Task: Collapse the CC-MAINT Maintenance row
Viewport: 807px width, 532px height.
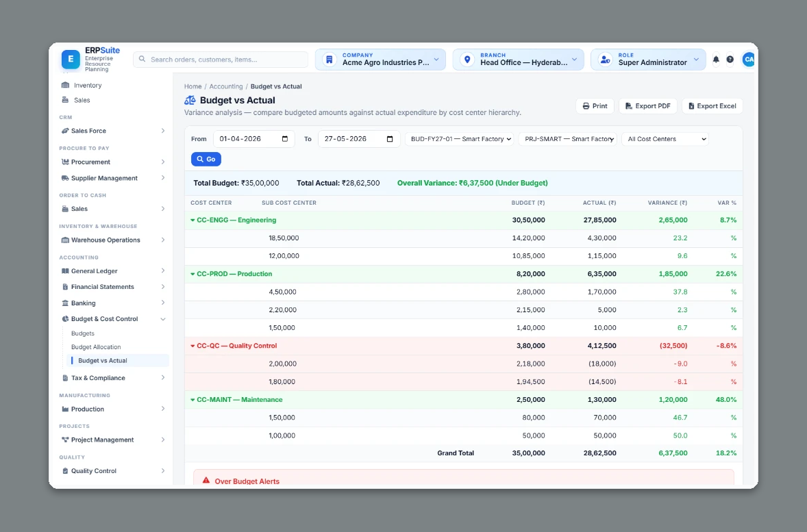Action: pyautogui.click(x=193, y=400)
